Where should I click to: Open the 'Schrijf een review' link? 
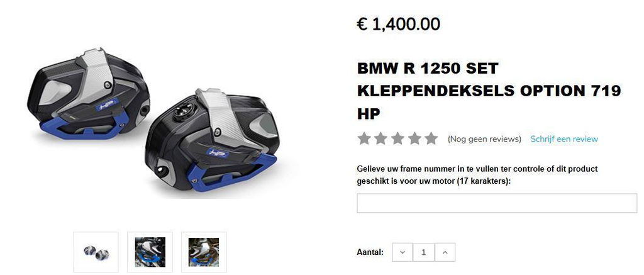point(564,139)
